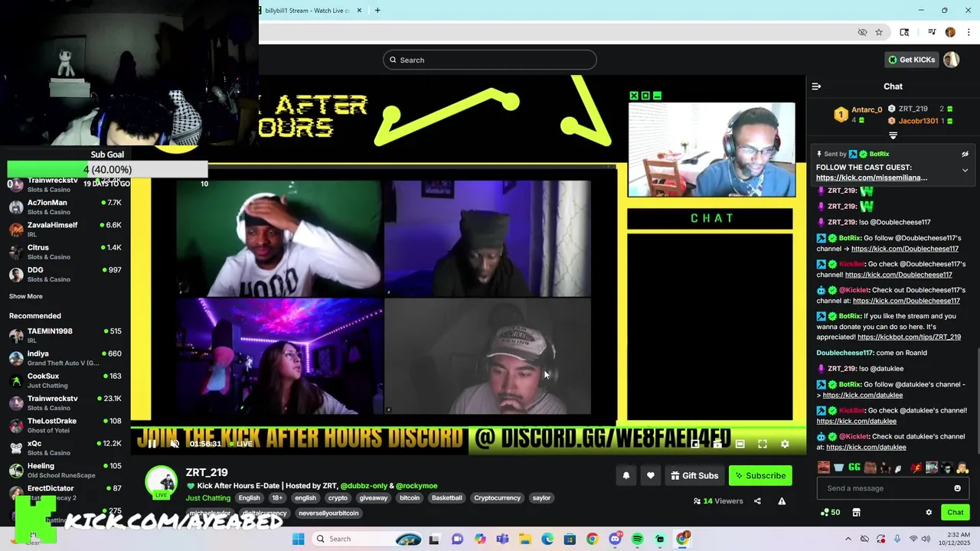Open File Explorer from taskbar
Screen dimensions: 980x551
525,539
